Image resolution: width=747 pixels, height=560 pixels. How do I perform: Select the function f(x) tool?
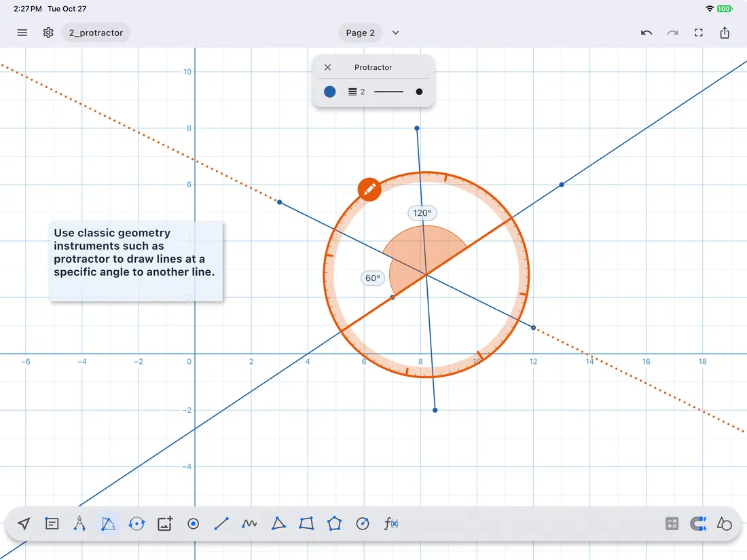pos(390,524)
